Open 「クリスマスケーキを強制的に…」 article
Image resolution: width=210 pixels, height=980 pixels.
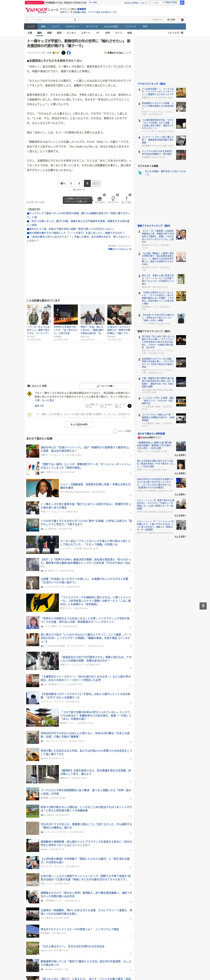pyautogui.click(x=95, y=601)
